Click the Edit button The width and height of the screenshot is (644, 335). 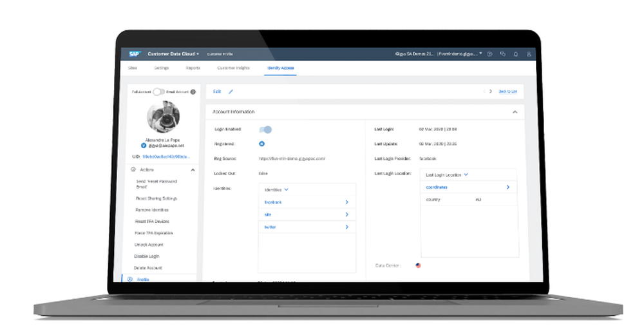[x=217, y=91]
